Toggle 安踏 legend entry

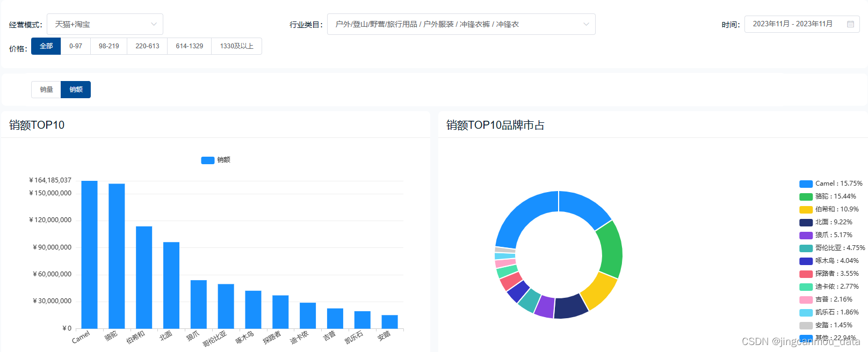point(826,325)
